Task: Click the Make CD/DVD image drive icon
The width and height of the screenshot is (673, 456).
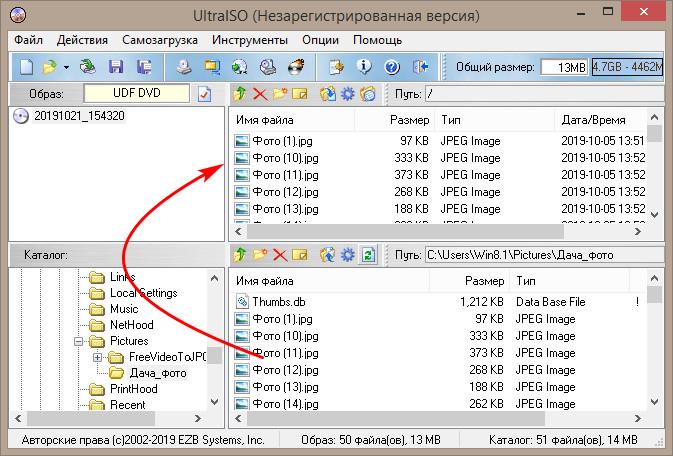Action: pyautogui.click(x=184, y=67)
